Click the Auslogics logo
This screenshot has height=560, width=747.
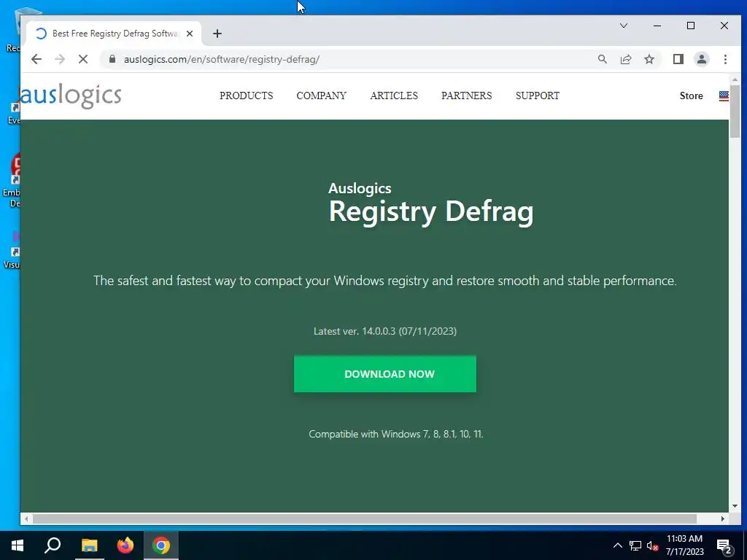71,96
